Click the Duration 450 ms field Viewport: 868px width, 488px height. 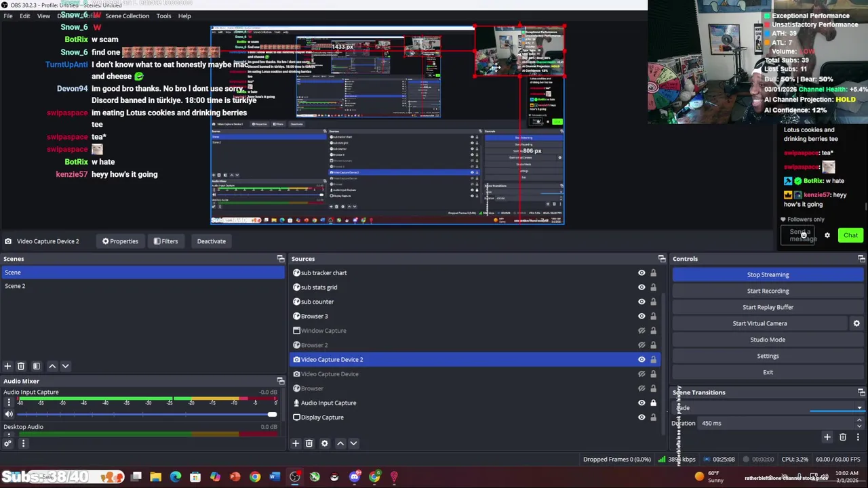(776, 423)
